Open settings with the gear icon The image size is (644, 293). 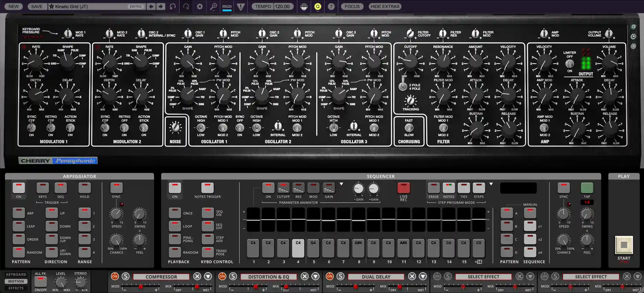pos(200,6)
